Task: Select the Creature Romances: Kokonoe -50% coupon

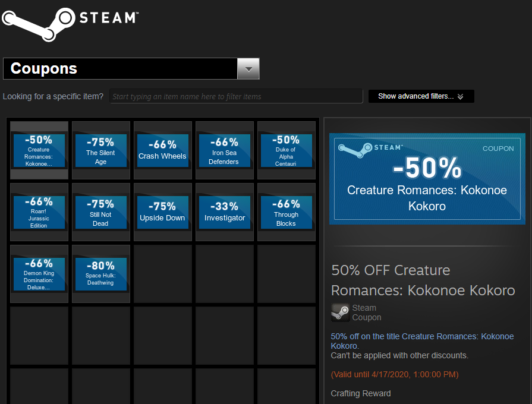Action: (39, 150)
